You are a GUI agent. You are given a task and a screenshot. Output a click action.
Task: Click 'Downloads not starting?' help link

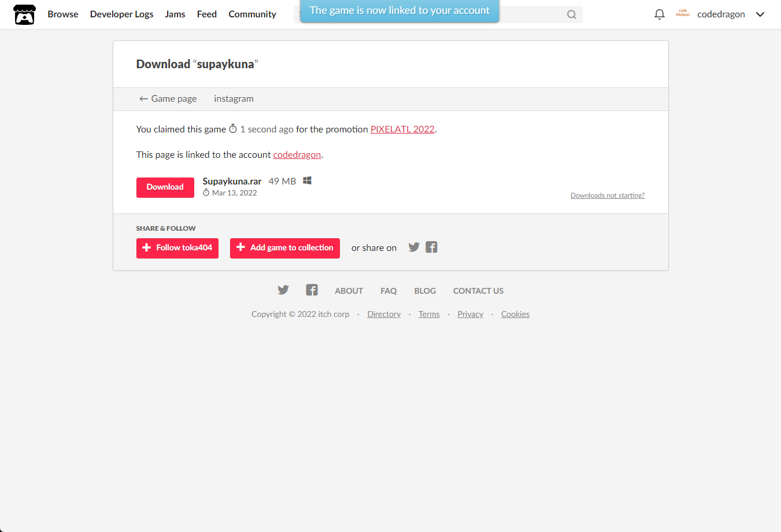(608, 195)
